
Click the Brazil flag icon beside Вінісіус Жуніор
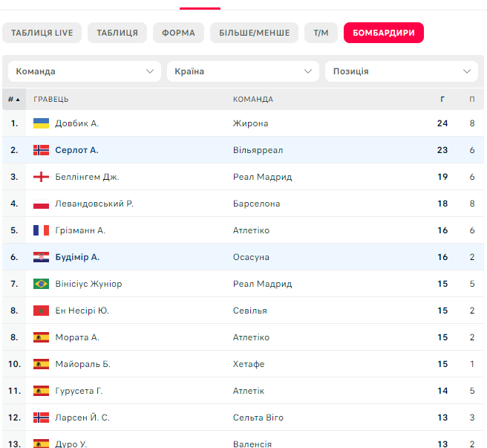point(41,284)
